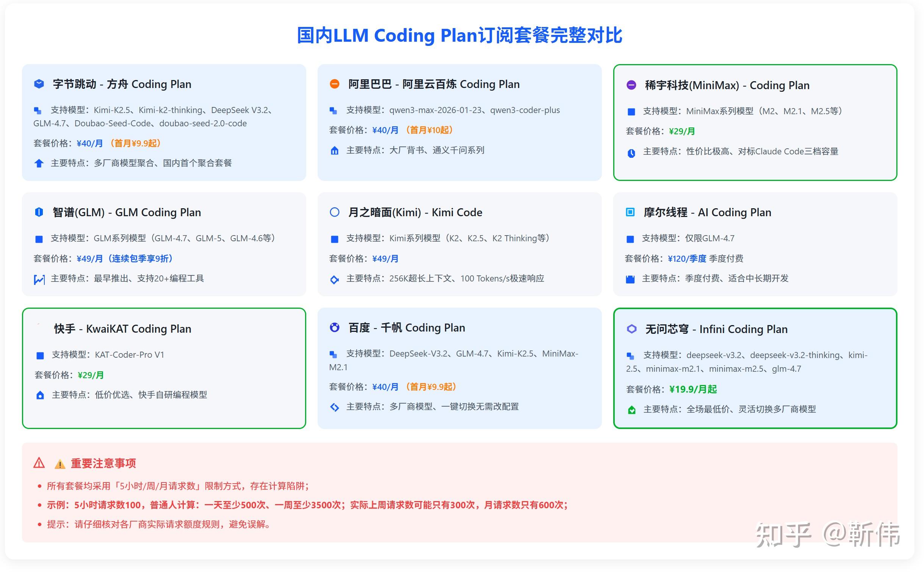
Task: Click the yellow warning emoji beside 重要注意事项
Action: coord(60,464)
